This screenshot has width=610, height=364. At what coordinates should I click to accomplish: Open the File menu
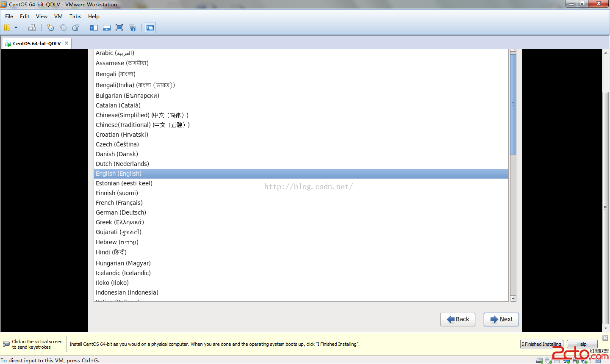click(x=9, y=16)
